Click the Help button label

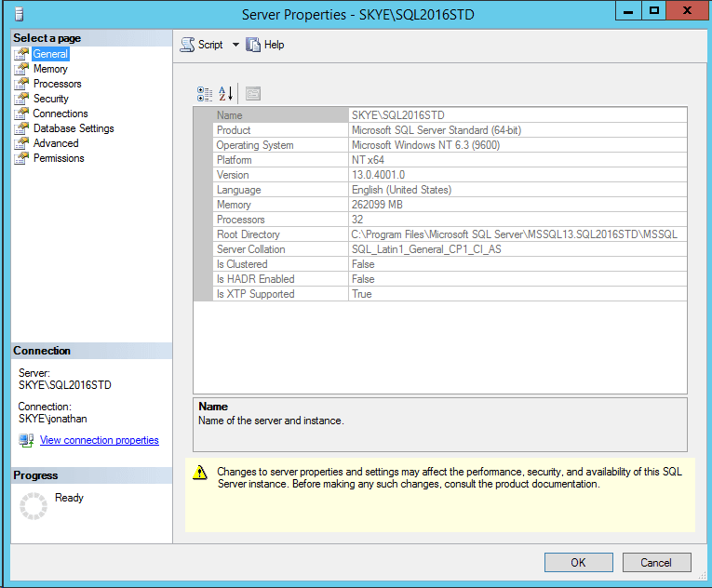(x=275, y=45)
